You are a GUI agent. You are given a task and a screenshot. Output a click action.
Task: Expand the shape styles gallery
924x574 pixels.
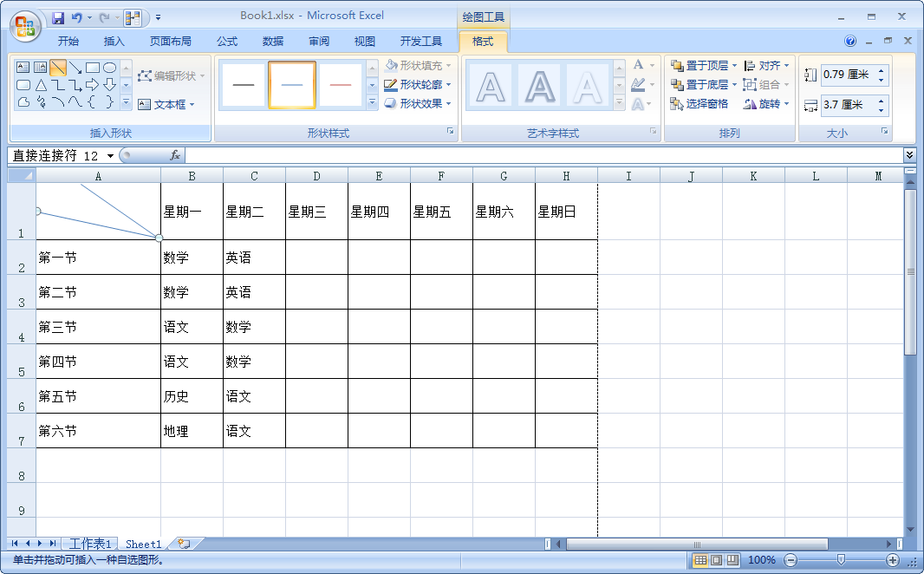(372, 102)
